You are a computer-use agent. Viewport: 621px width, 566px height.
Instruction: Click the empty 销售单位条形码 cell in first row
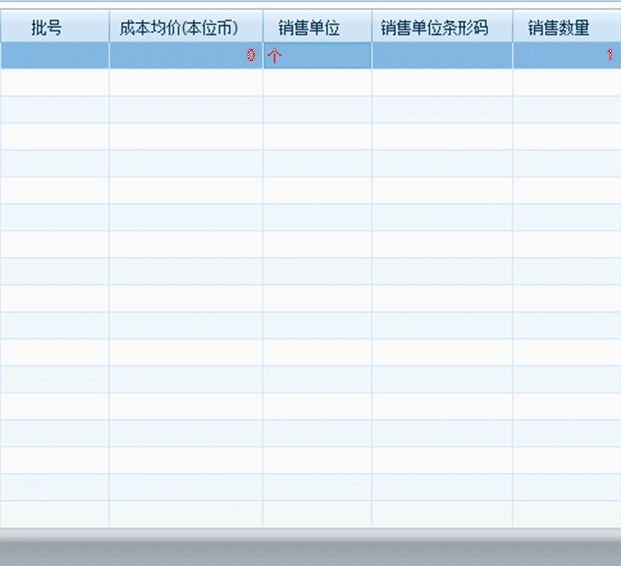pyautogui.click(x=442, y=55)
